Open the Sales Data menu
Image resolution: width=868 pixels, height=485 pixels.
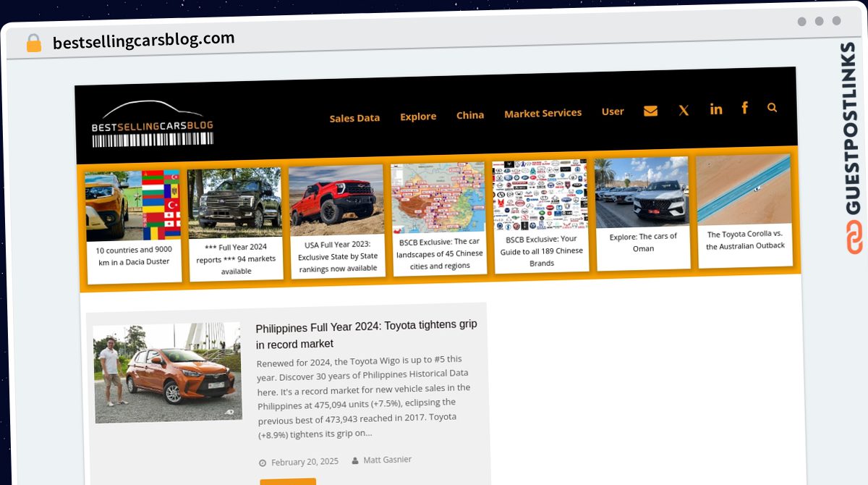coord(354,117)
